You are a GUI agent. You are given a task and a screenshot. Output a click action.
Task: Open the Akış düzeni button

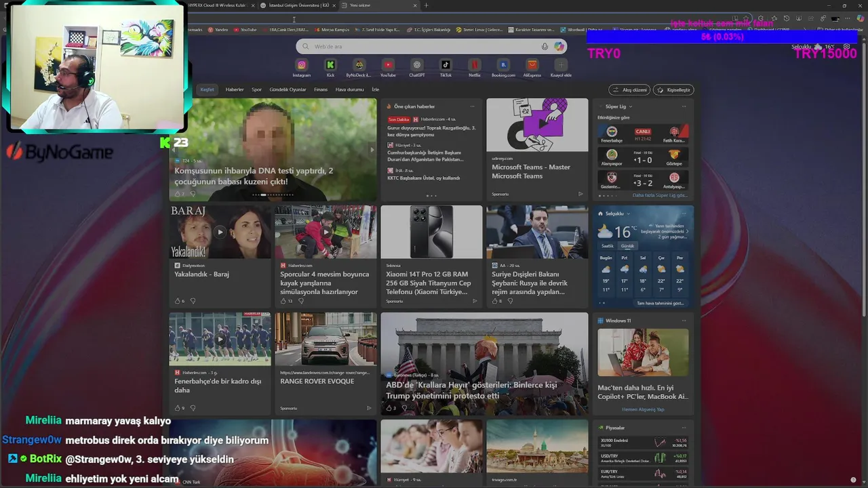click(x=630, y=89)
